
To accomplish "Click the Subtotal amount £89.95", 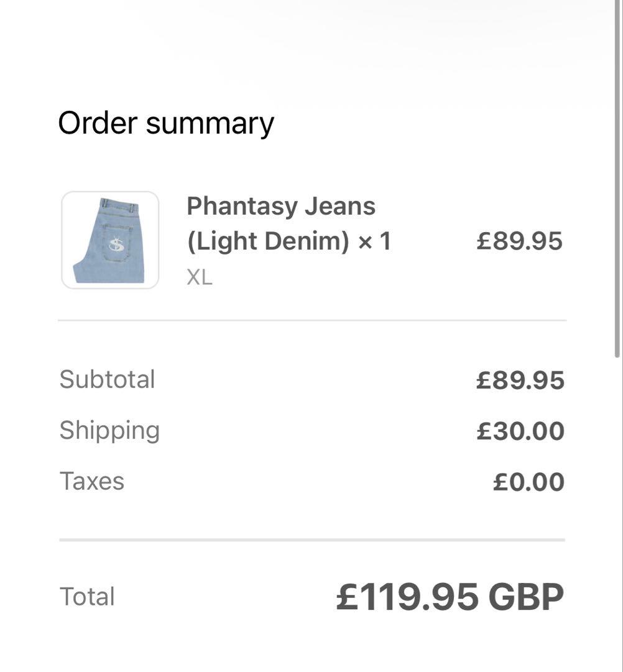I will pyautogui.click(x=520, y=381).
